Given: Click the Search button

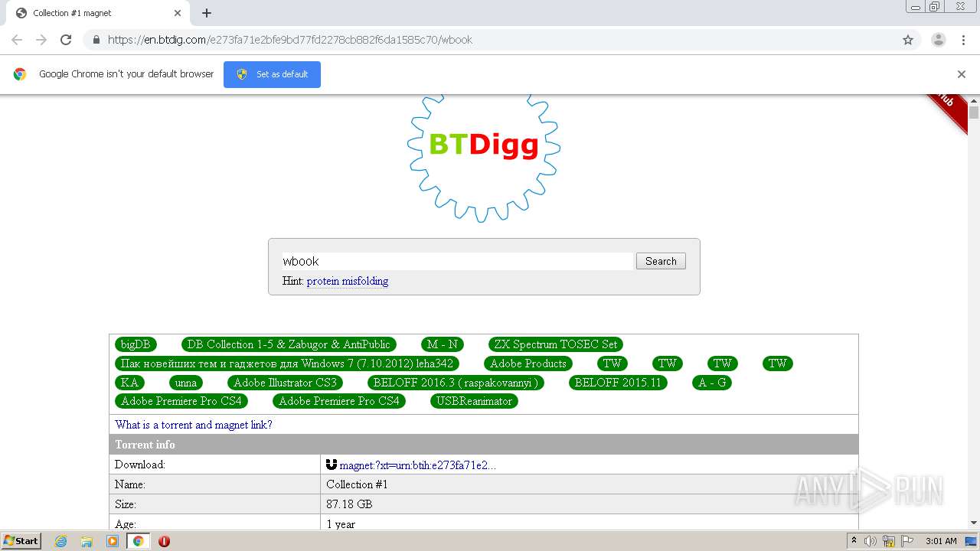Looking at the screenshot, I should point(661,261).
